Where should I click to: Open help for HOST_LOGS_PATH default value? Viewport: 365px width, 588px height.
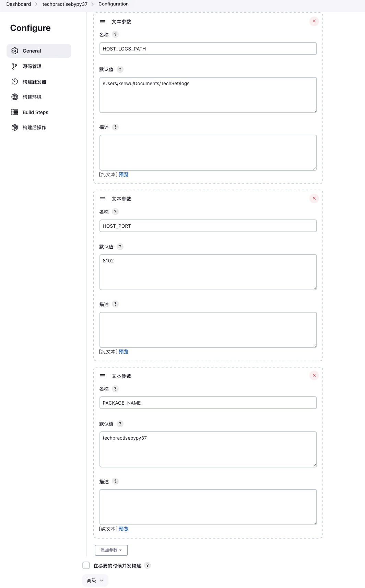(x=120, y=69)
